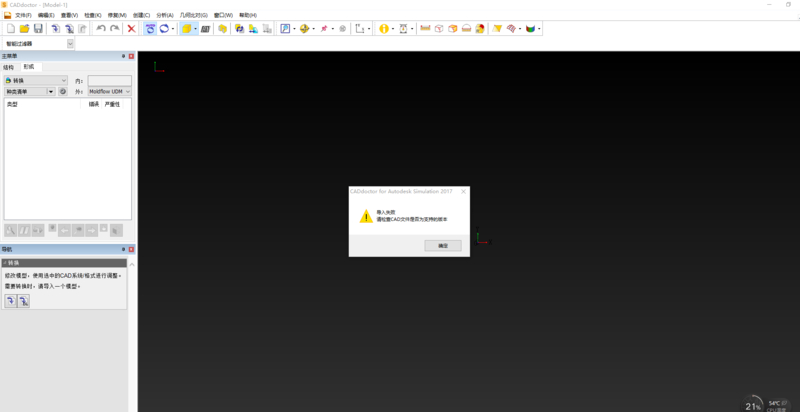Click the orange half-dome section icon
800x412 pixels.
(466, 29)
